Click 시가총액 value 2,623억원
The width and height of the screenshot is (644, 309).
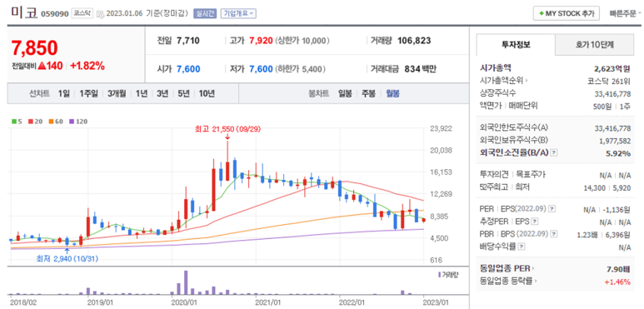pyautogui.click(x=612, y=68)
